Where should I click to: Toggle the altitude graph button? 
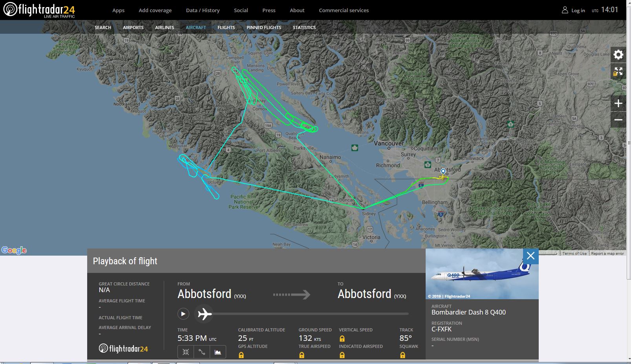tap(218, 352)
